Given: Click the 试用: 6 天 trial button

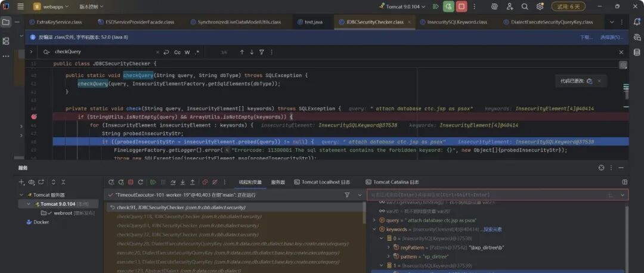Looking at the screenshot, I should (x=568, y=7).
